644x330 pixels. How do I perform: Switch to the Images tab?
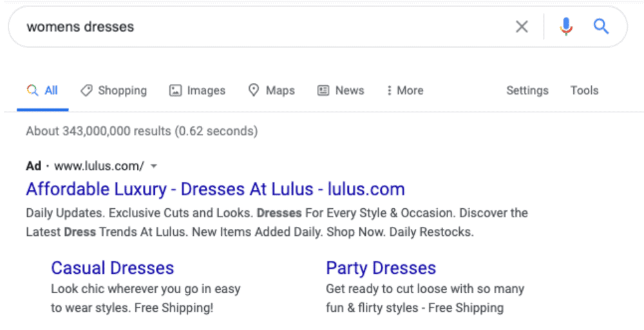(x=198, y=90)
